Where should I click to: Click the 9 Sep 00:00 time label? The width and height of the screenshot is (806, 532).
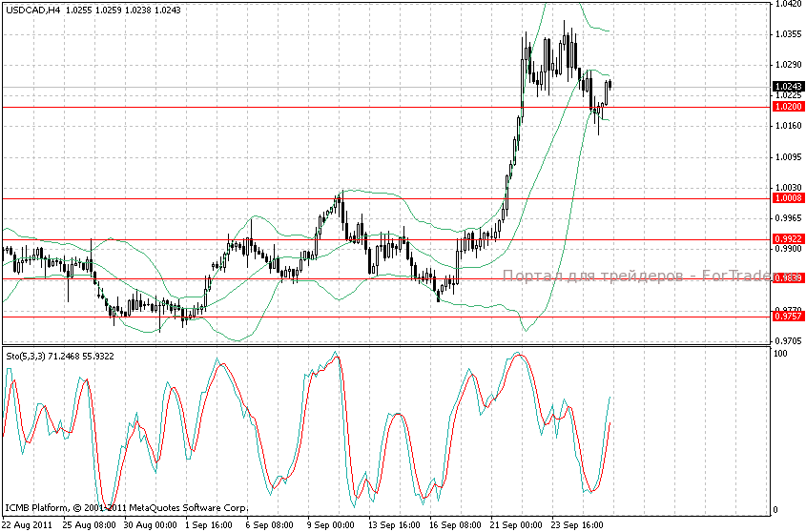pos(331,524)
